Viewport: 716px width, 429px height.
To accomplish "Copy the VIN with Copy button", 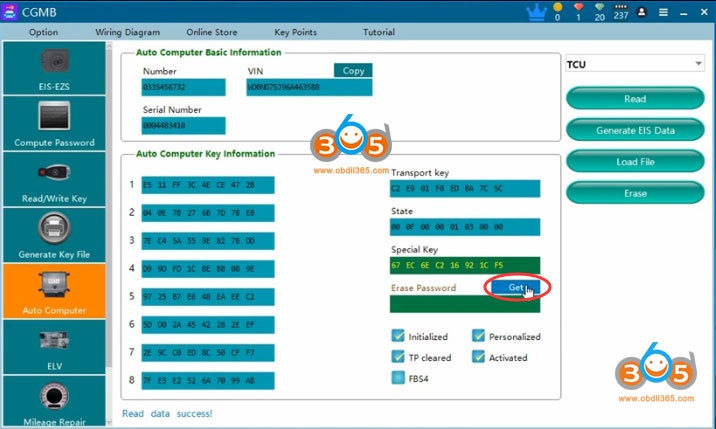I will pyautogui.click(x=353, y=70).
